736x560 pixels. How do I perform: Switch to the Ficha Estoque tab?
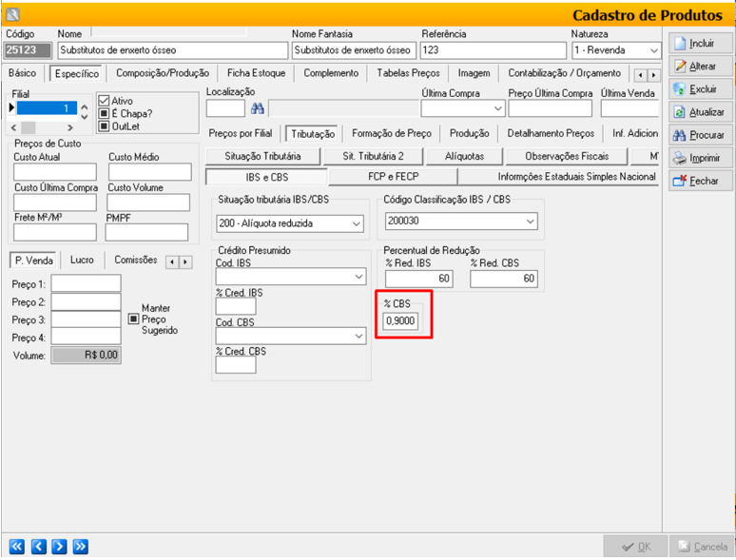point(256,73)
